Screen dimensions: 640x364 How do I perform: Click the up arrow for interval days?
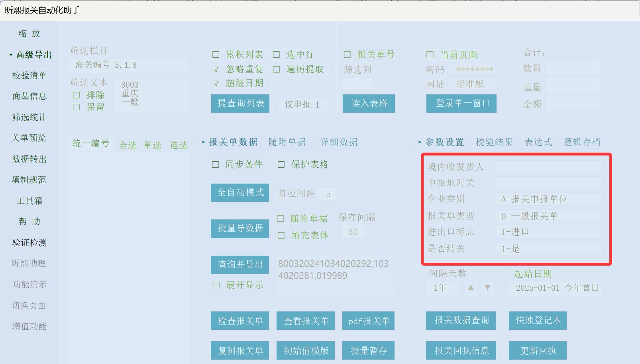pos(471,288)
